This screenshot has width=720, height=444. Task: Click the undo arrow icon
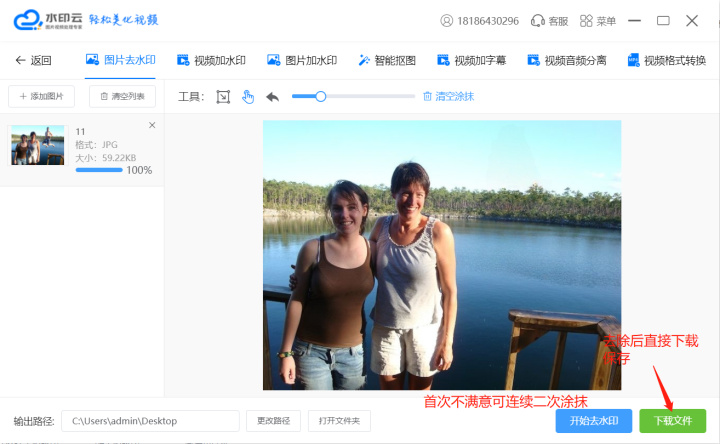[272, 97]
